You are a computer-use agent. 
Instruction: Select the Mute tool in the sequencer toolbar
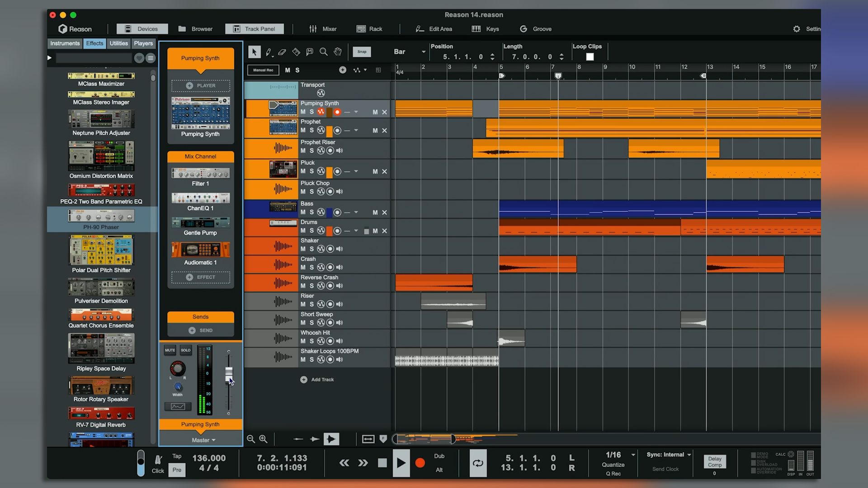coord(310,52)
